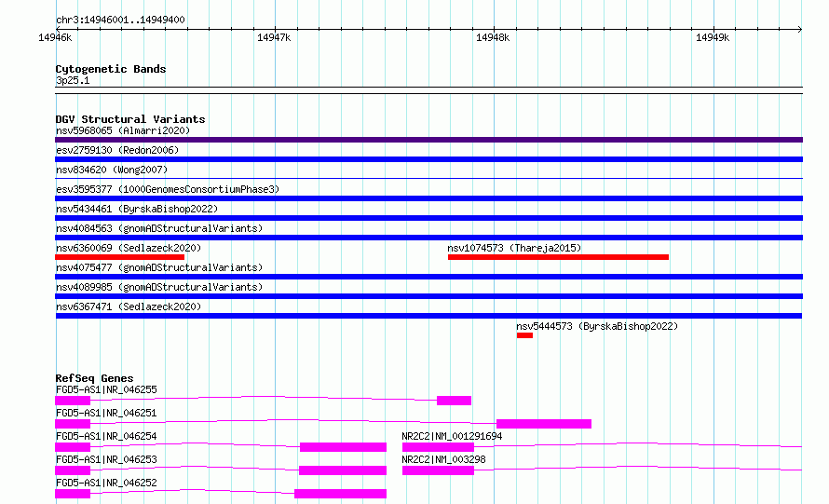This screenshot has height=504, width=829.
Task: Click the large second exon of NR_046251
Action: (543, 424)
